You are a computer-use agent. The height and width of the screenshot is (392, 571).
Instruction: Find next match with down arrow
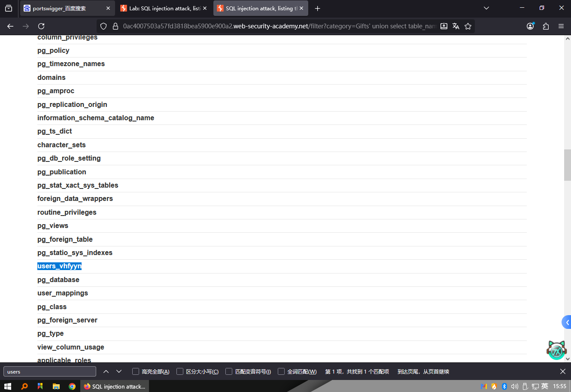coord(119,371)
